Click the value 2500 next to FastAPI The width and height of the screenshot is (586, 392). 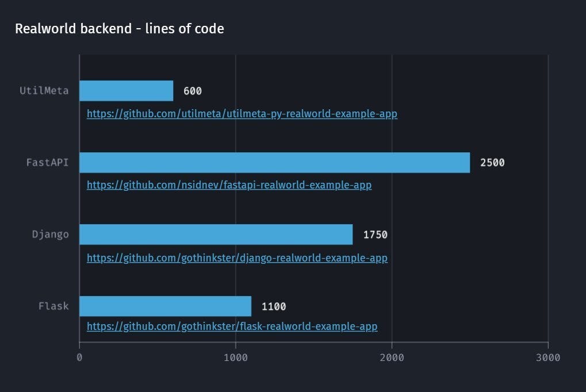point(492,162)
